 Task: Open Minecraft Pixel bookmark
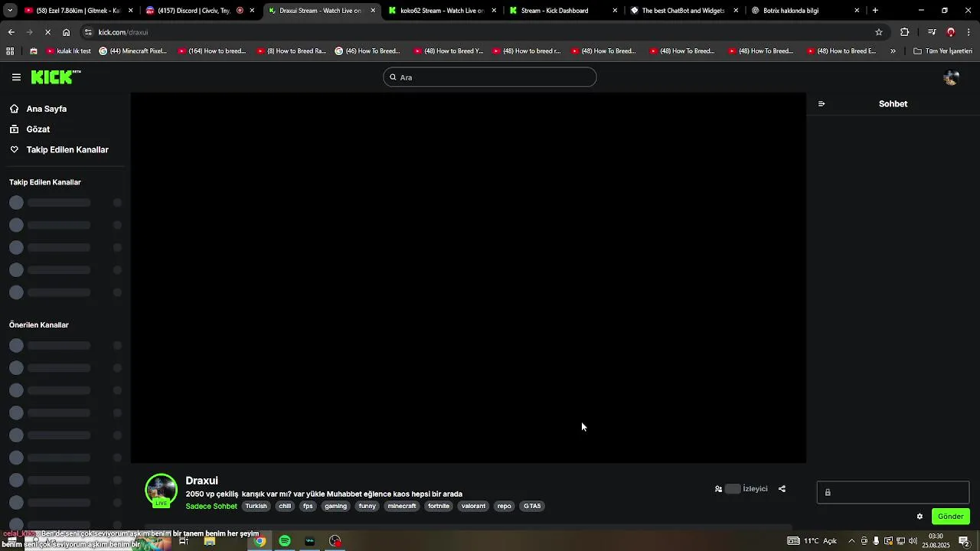coord(133,51)
